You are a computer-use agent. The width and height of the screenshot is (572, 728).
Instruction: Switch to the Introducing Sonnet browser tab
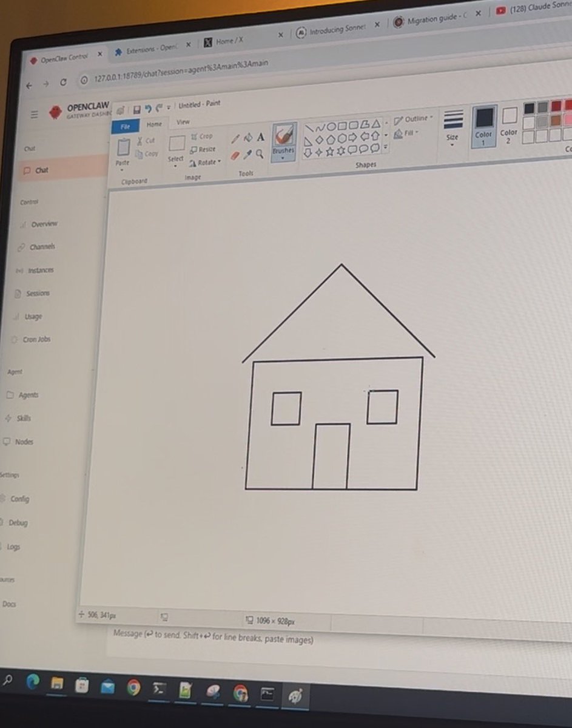click(338, 30)
